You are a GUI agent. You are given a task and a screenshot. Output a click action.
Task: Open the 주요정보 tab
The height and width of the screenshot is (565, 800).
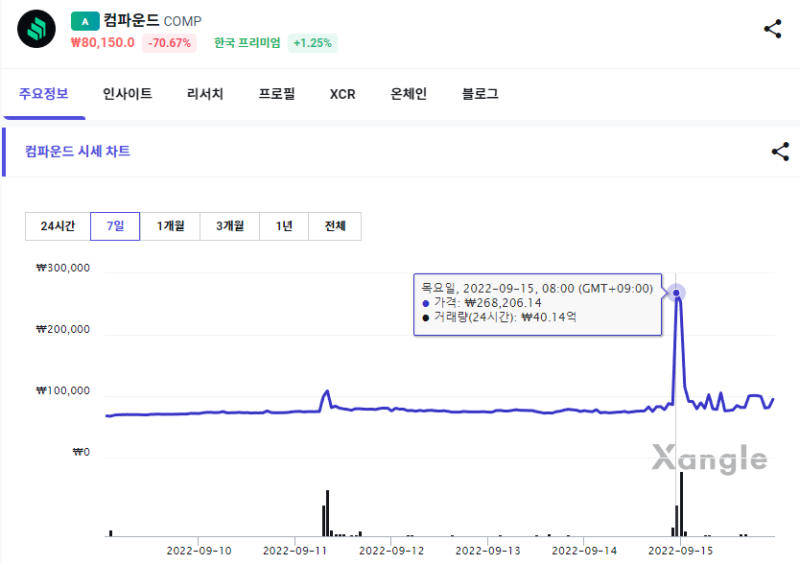(x=44, y=94)
